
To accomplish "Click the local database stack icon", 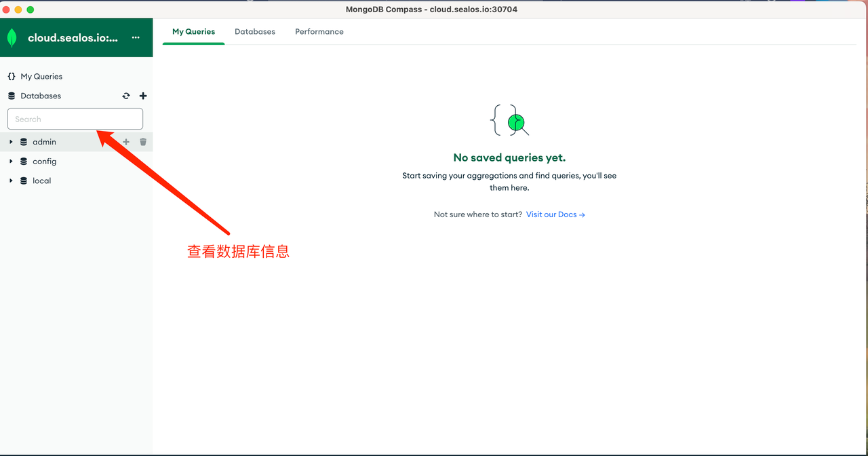I will tap(24, 180).
